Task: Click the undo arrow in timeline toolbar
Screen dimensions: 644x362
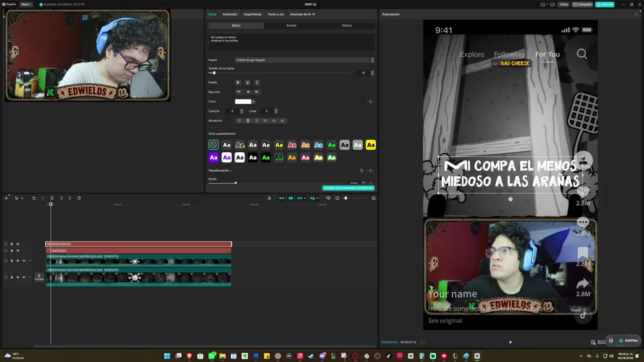Action: pos(34,198)
